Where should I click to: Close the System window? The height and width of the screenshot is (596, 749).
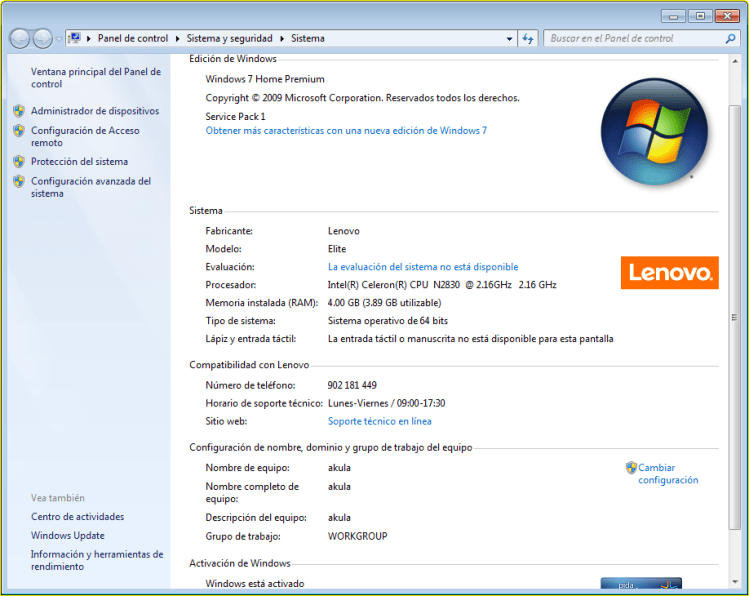(x=727, y=16)
